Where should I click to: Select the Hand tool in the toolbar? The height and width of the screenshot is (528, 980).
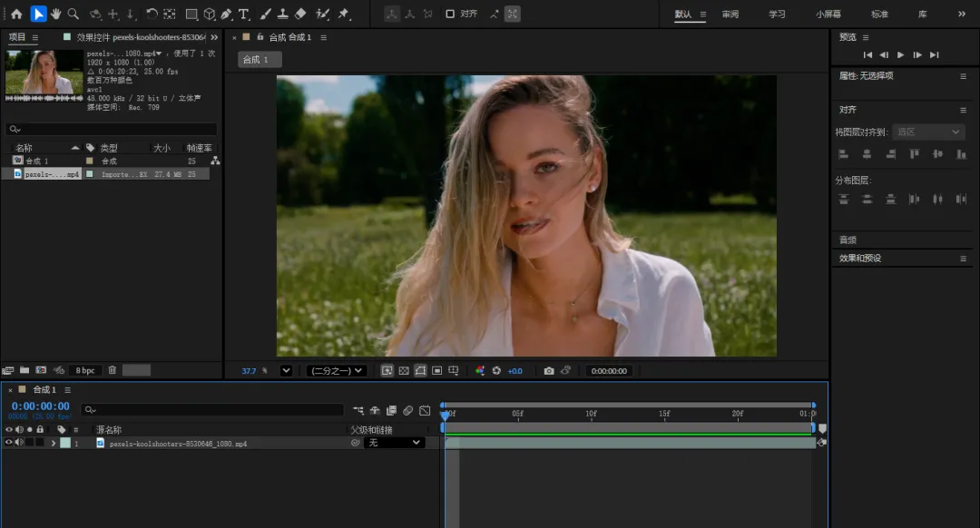(56, 14)
